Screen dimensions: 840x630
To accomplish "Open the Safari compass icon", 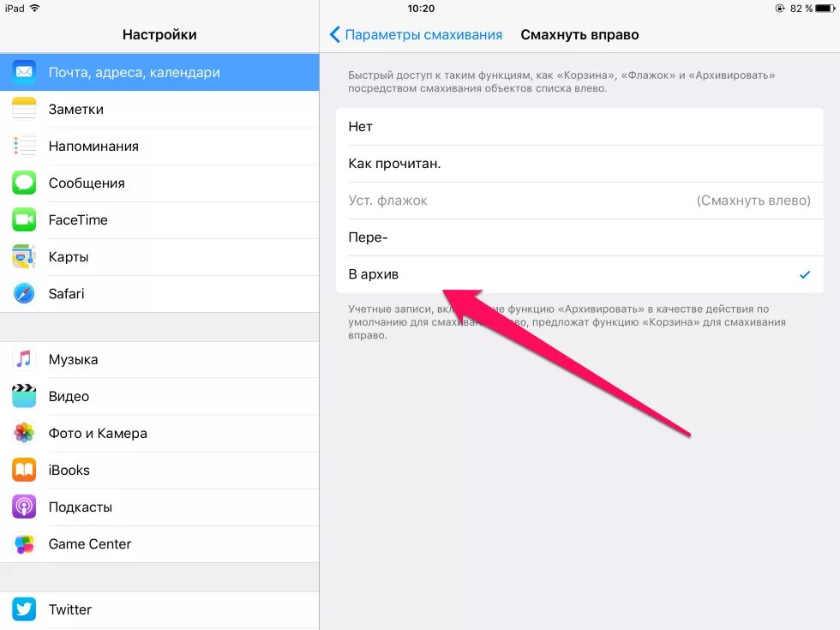I will tap(24, 293).
